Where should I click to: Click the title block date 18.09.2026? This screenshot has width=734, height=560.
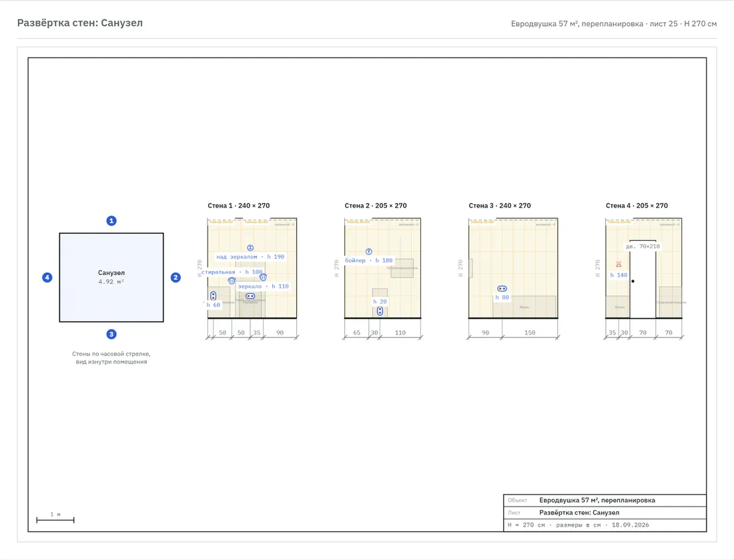click(630, 525)
